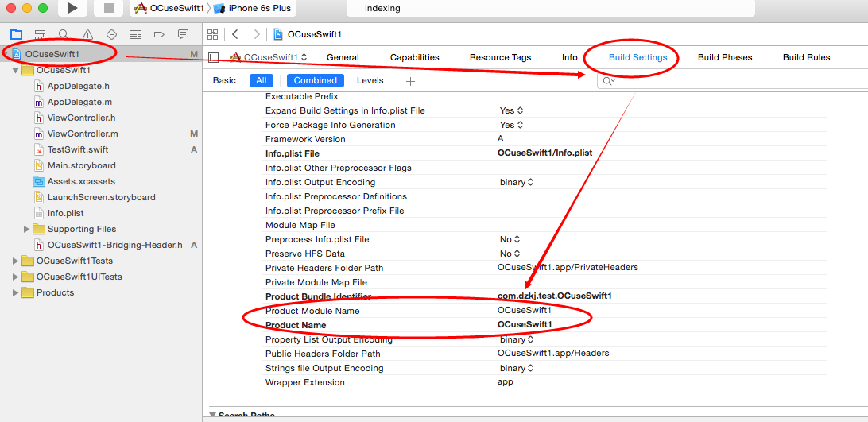Select the Product Name setting row
This screenshot has height=422, width=868.
coord(544,325)
